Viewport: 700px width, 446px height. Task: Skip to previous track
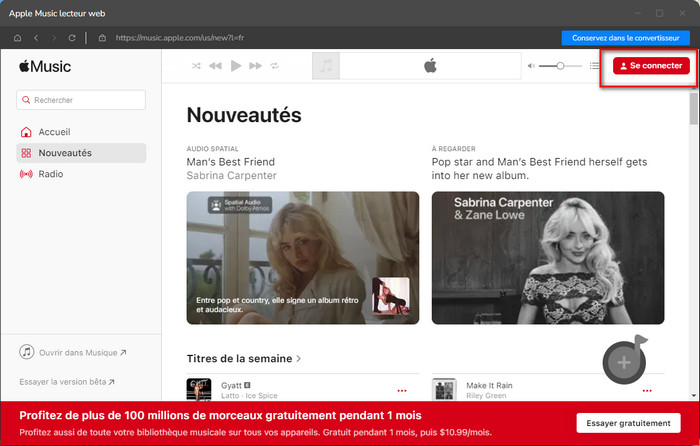tap(215, 66)
